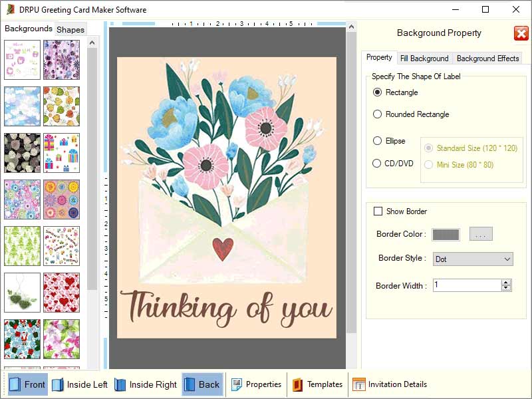
Task: Select the Ellipse shape option
Action: (x=378, y=140)
